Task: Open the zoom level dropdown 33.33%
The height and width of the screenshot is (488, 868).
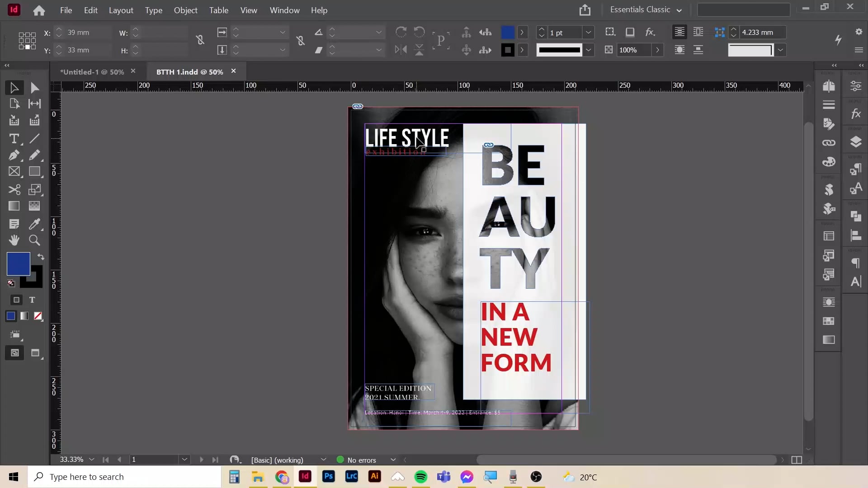Action: pyautogui.click(x=92, y=460)
